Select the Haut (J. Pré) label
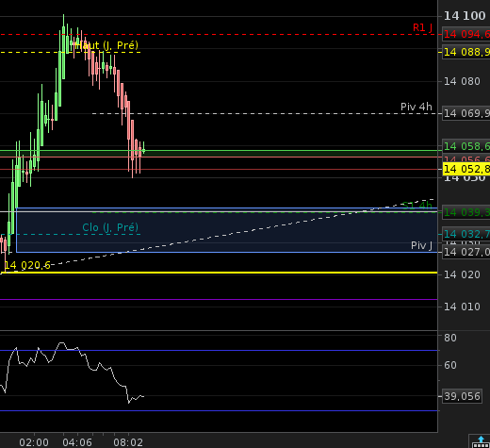The image size is (490, 448). click(x=106, y=45)
